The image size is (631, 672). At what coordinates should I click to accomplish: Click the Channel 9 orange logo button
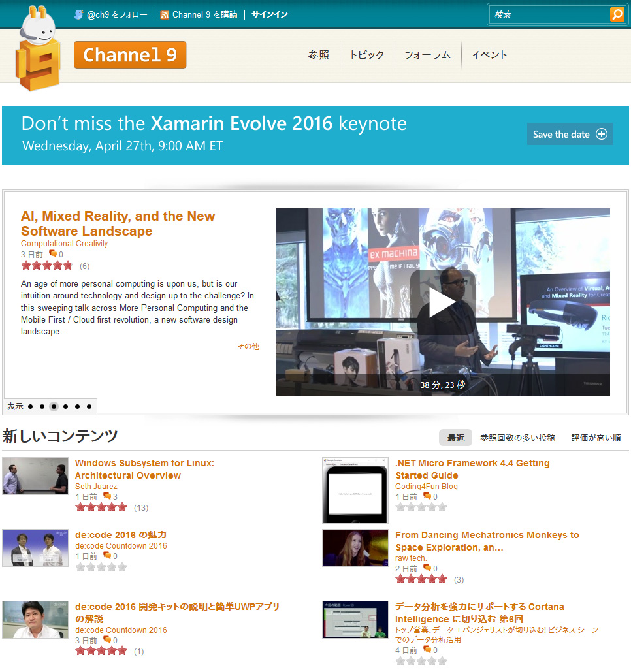[130, 55]
